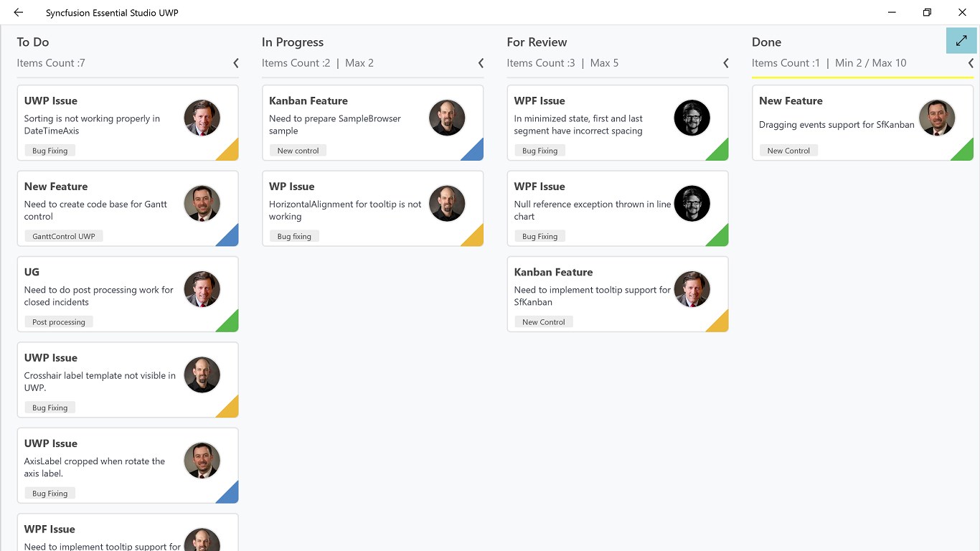Click blue corner marker on SampleBrowser card
Image resolution: width=980 pixels, height=551 pixels.
[476, 153]
